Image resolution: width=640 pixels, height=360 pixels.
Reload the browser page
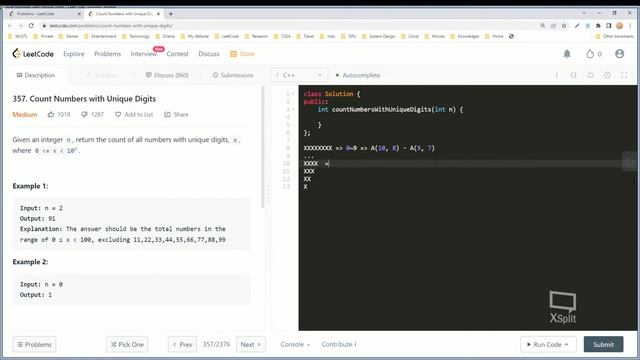pos(31,25)
